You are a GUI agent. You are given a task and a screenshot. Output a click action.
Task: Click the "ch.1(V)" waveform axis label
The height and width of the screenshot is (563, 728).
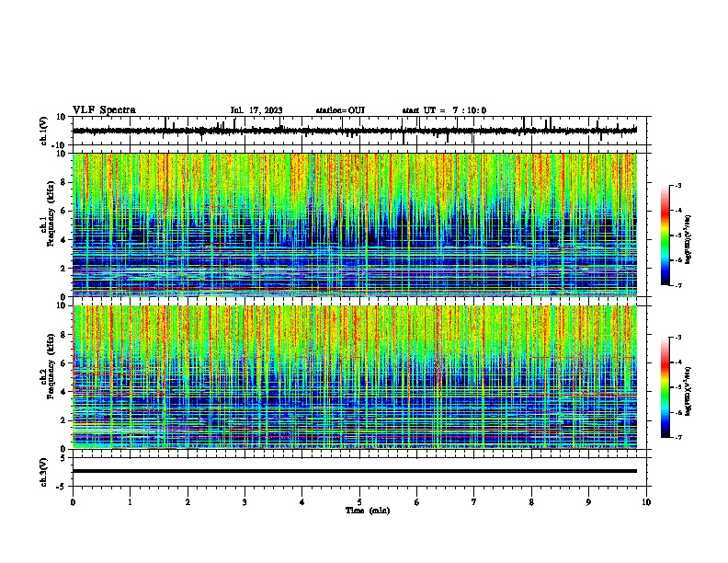44,131
